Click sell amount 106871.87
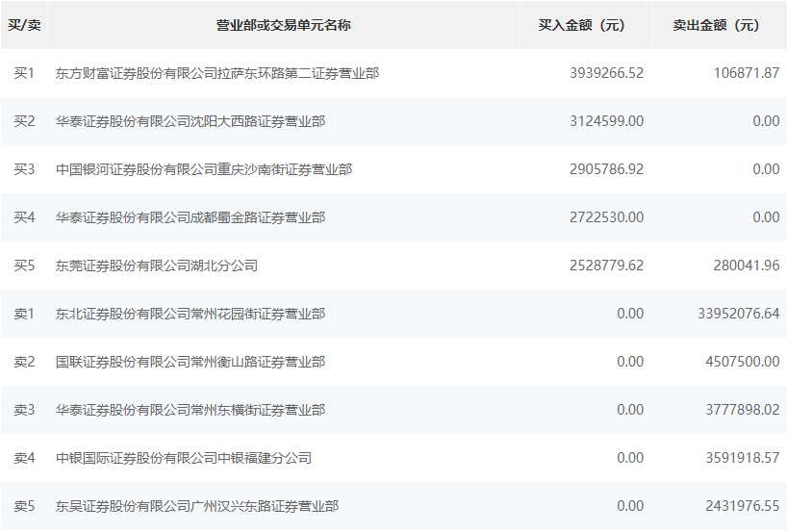 coord(747,73)
